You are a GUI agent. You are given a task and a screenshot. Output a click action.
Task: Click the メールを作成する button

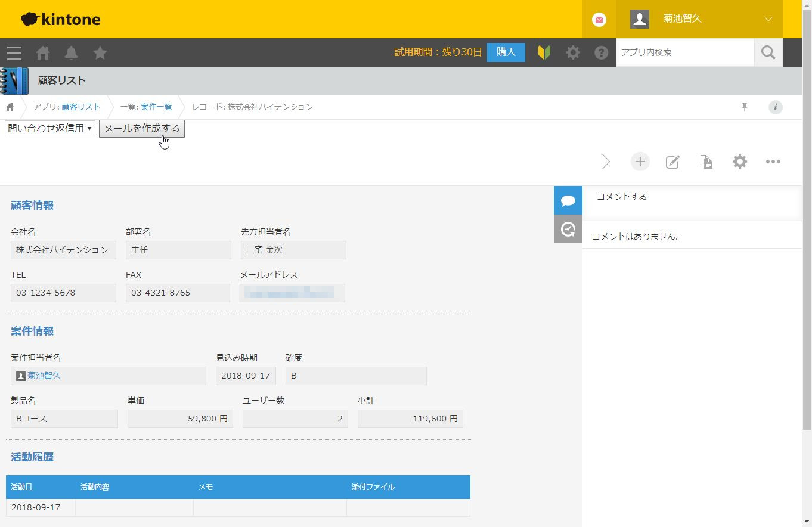(142, 129)
